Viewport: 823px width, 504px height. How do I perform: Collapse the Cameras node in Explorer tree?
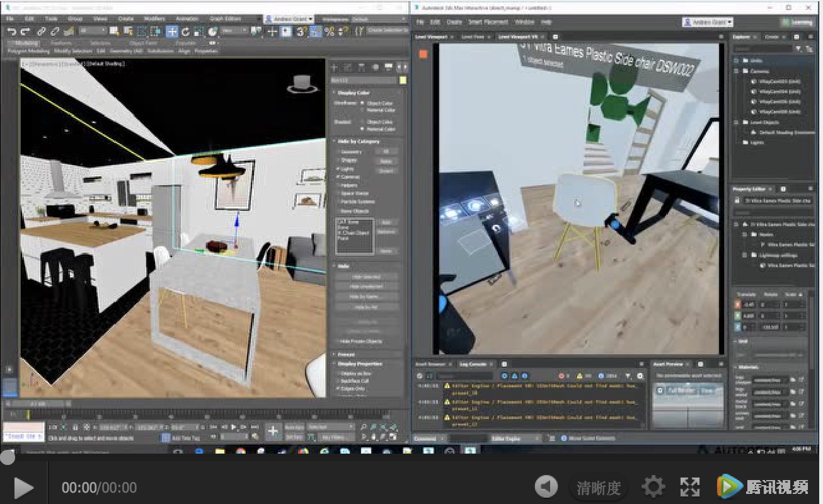(x=737, y=71)
